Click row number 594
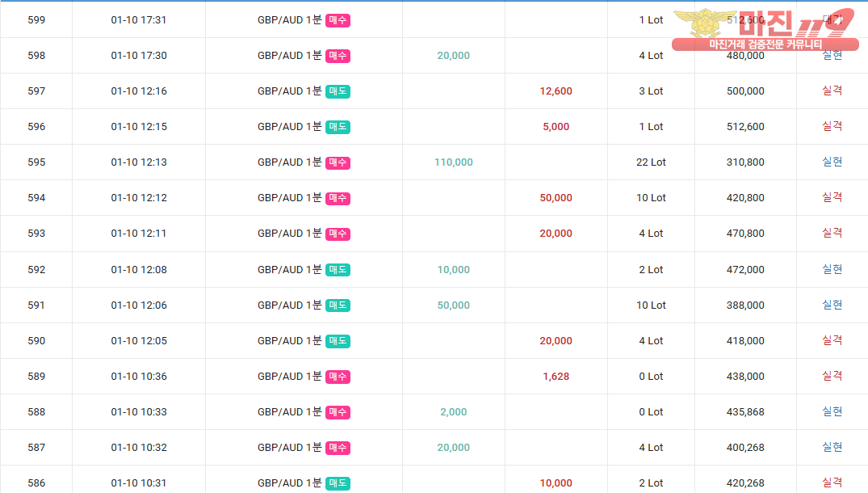868x493 pixels. (36, 198)
